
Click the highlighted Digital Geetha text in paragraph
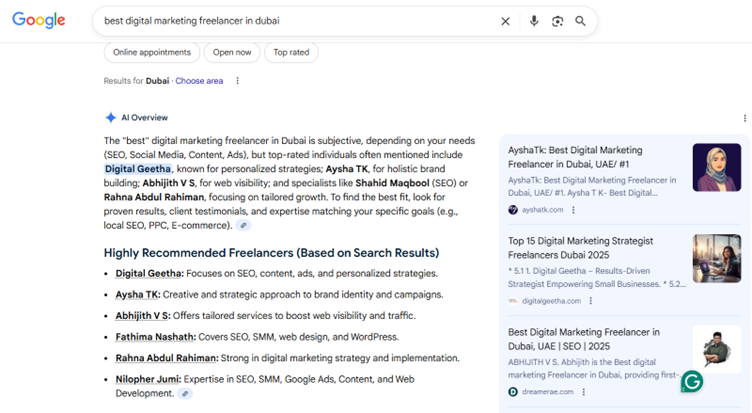point(138,169)
